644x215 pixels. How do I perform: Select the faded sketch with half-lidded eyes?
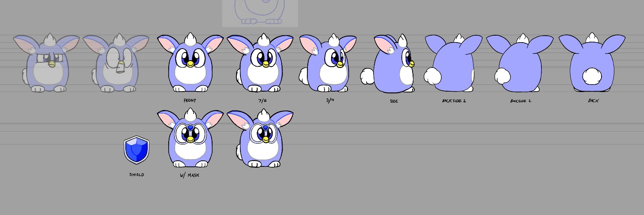click(46, 63)
